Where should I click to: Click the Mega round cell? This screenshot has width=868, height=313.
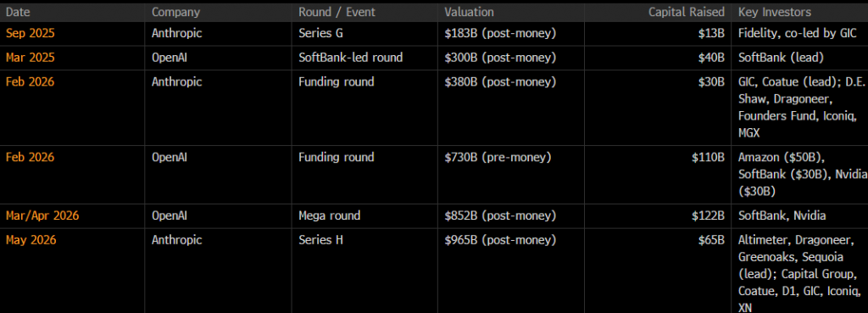(330, 216)
